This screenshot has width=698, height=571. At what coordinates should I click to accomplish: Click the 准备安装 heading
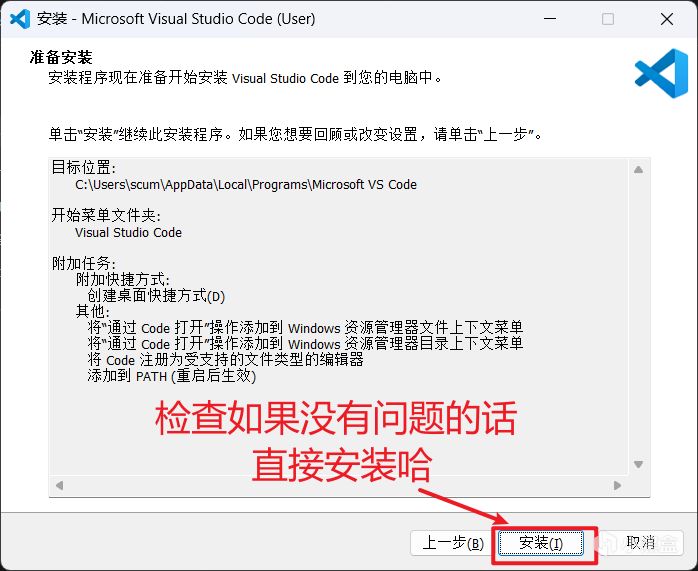coord(61,57)
